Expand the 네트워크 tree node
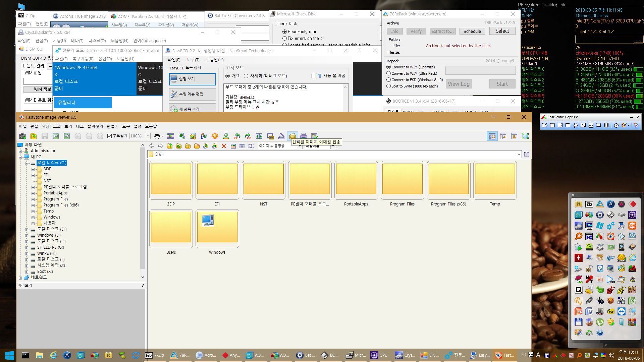 [20, 278]
